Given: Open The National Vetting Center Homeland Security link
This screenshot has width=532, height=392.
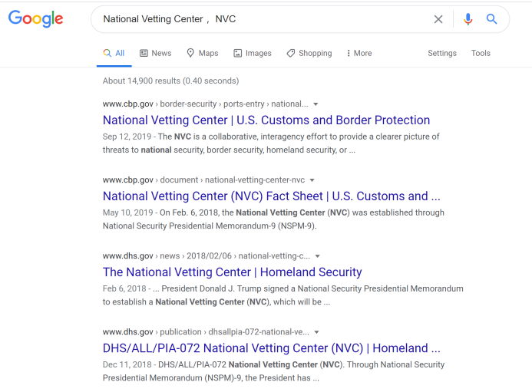Looking at the screenshot, I should pos(232,272).
